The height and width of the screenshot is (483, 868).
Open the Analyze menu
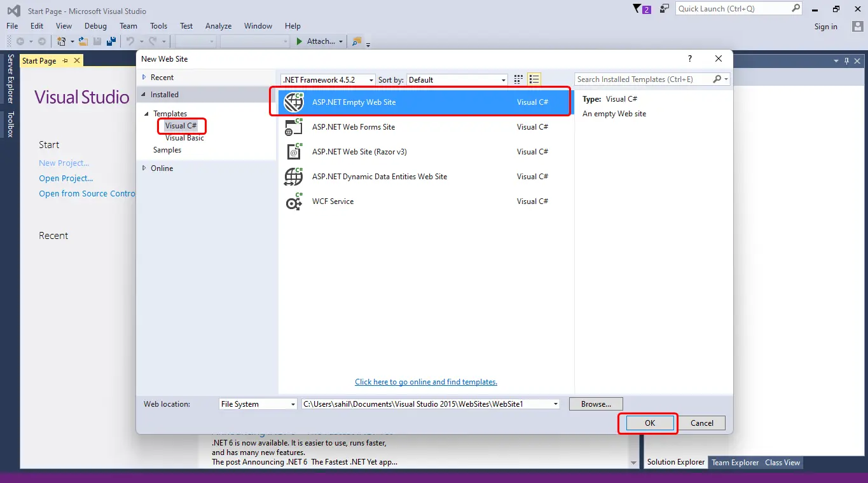218,26
